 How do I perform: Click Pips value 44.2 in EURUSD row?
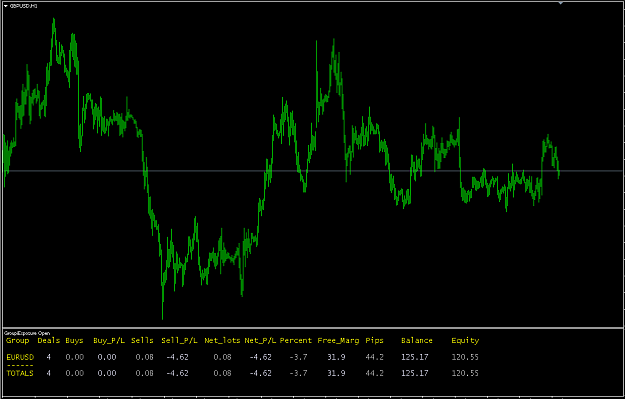[x=374, y=357]
